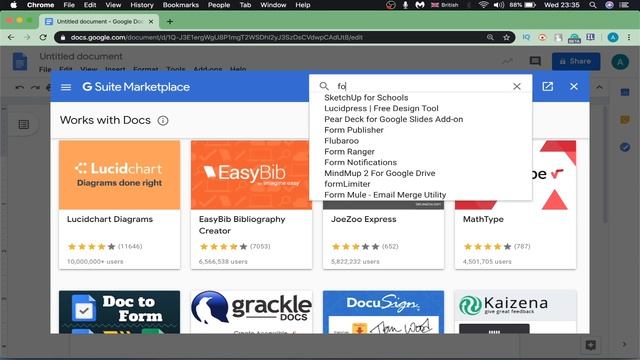Image resolution: width=640 pixels, height=360 pixels.
Task: Select MindMup 2 For Google Drive
Action: pos(380,173)
